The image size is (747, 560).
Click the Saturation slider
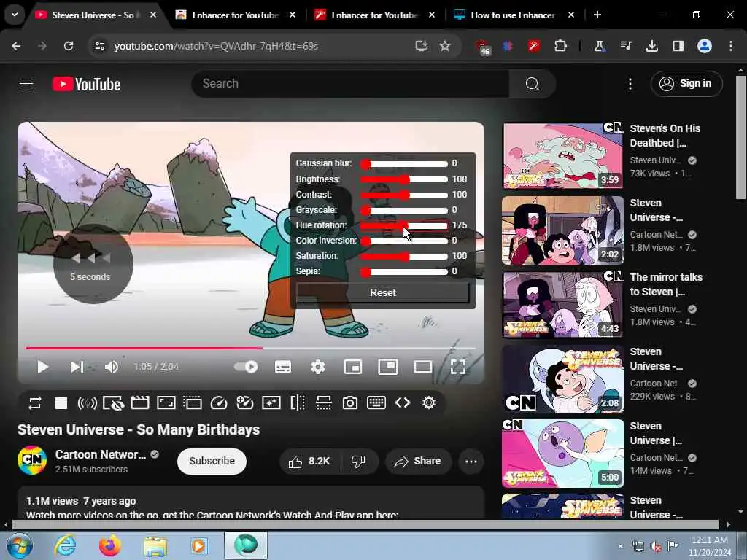tap(404, 256)
